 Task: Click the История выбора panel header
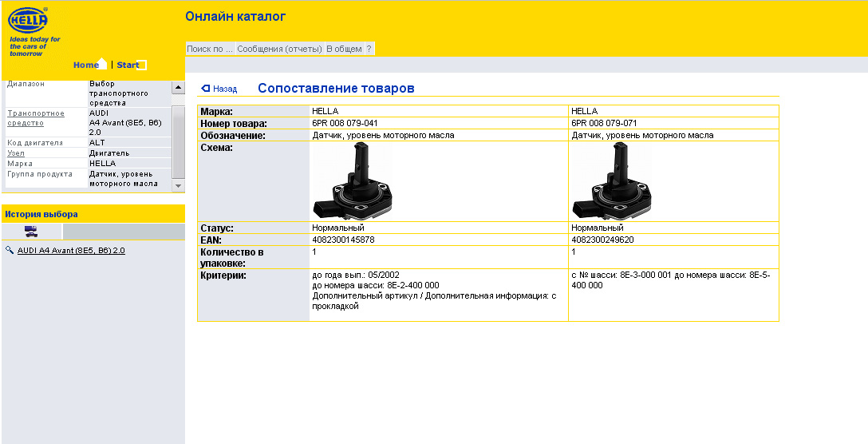[93, 214]
